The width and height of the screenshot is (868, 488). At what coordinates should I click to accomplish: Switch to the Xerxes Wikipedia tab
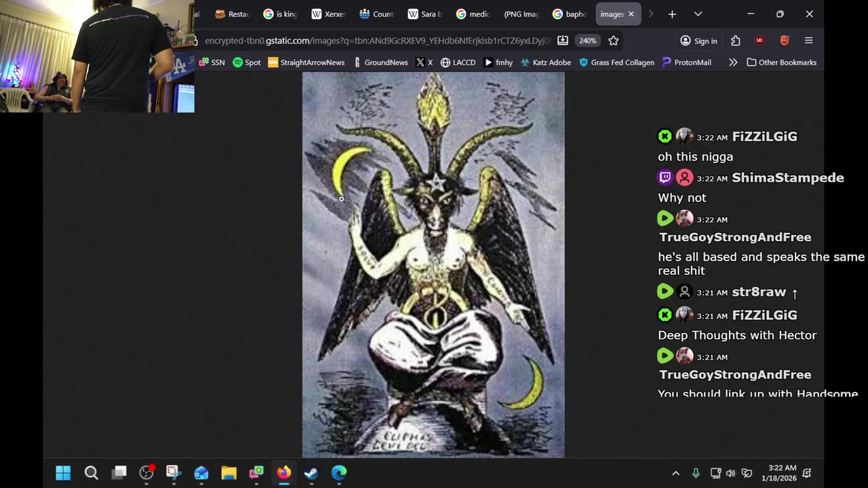coord(328,14)
